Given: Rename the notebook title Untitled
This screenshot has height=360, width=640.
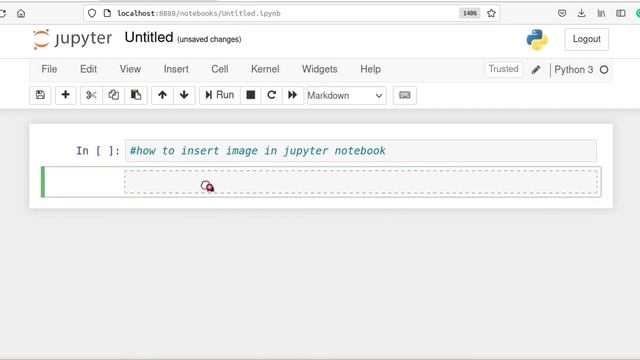Looking at the screenshot, I should click(149, 38).
